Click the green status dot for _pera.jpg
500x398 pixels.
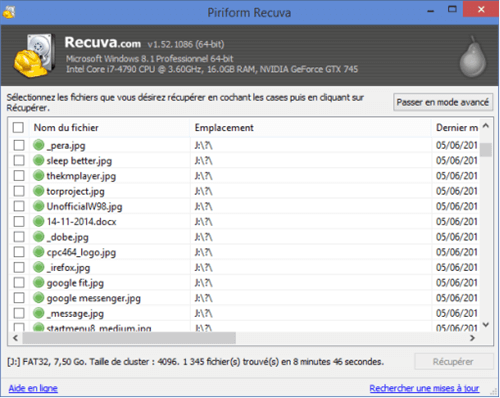coord(39,145)
